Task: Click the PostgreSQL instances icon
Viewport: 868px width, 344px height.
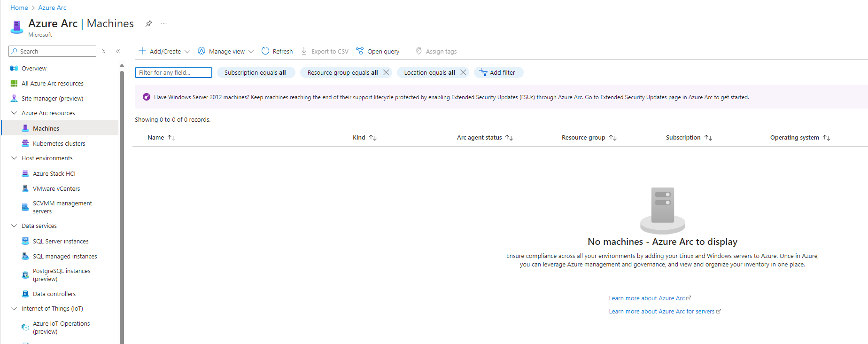Action: point(25,275)
